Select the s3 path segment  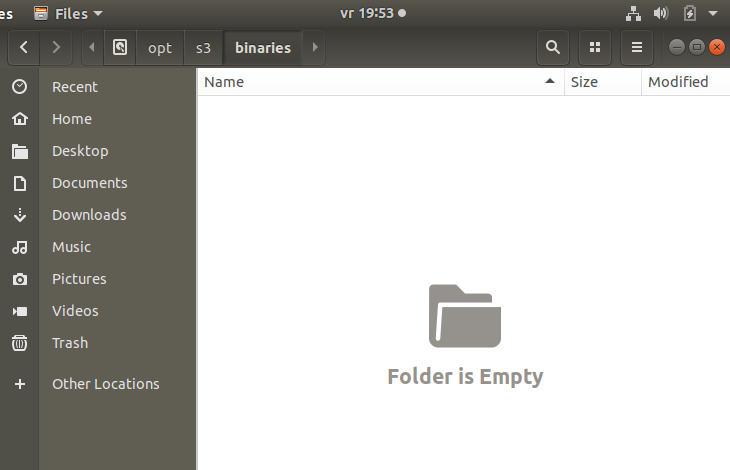coord(204,47)
